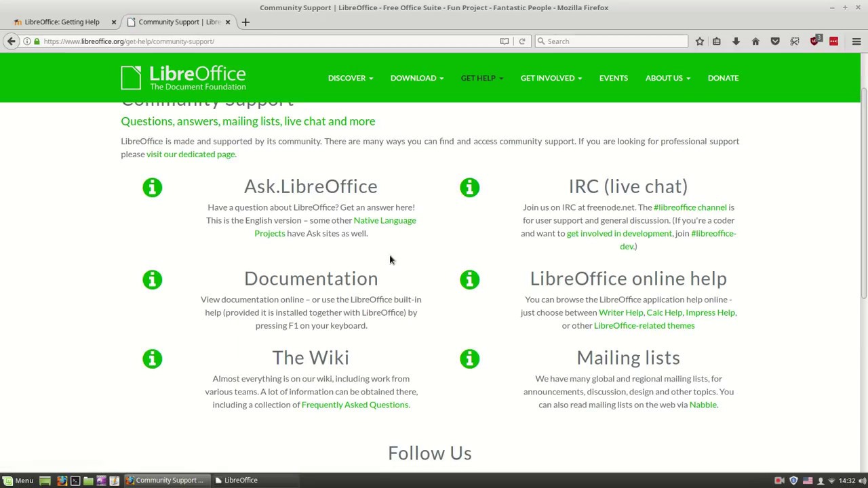The image size is (868, 488).
Task: Open the EVENTS page from the nav bar
Action: (614, 78)
